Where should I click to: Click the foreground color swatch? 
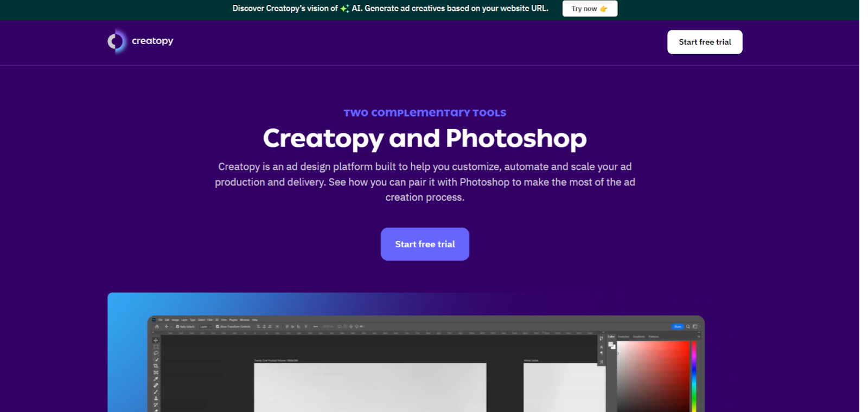pos(610,344)
